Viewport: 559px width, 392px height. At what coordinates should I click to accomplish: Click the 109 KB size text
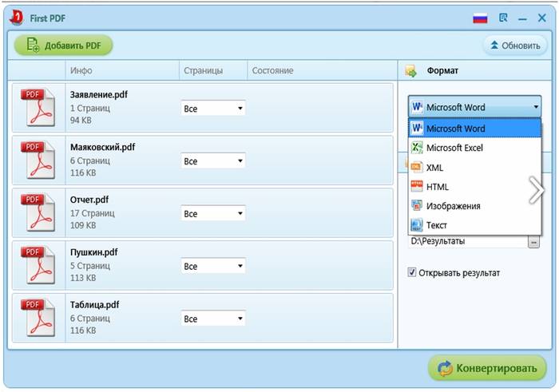click(83, 225)
